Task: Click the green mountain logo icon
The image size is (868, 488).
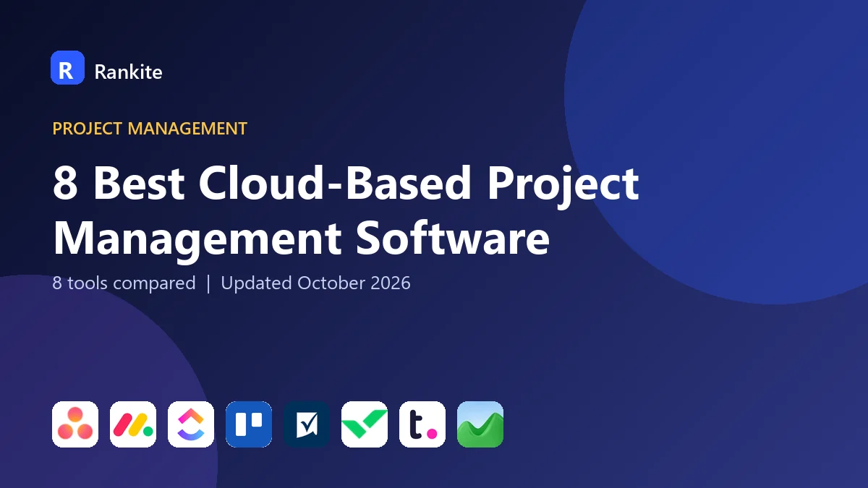Action: (480, 424)
